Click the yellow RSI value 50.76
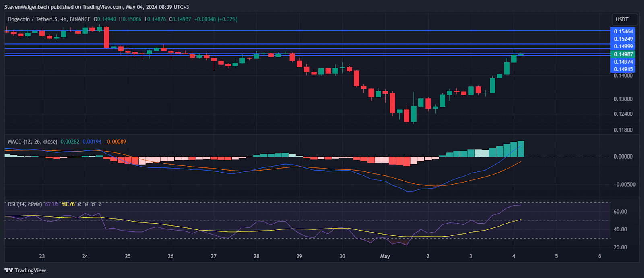The image size is (644, 278). click(68, 204)
